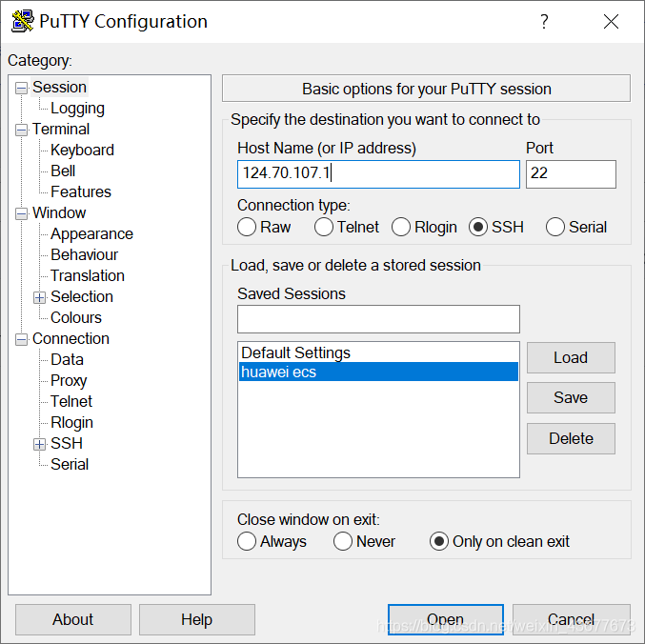Open the Telnet category in tree

(71, 402)
